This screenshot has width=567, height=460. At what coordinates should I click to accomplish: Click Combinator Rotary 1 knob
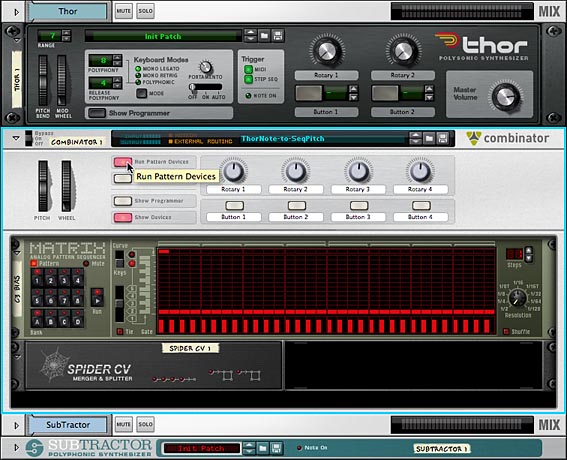click(x=234, y=171)
